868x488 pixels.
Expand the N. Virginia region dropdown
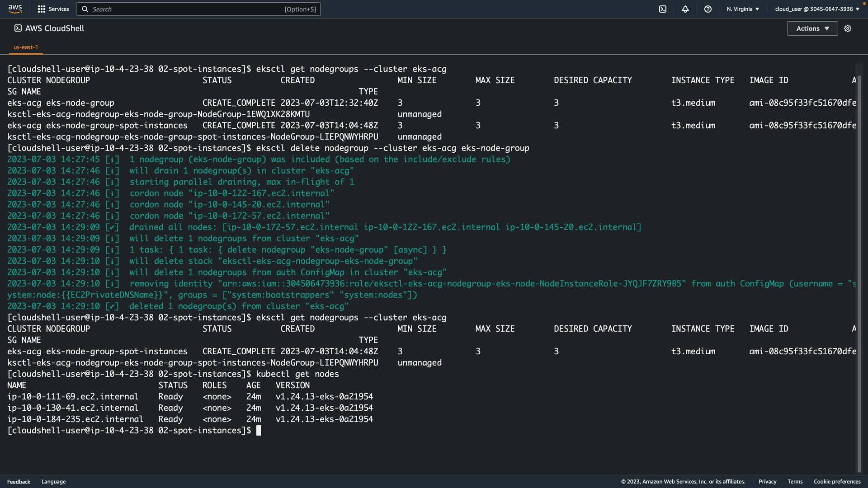[x=743, y=9]
